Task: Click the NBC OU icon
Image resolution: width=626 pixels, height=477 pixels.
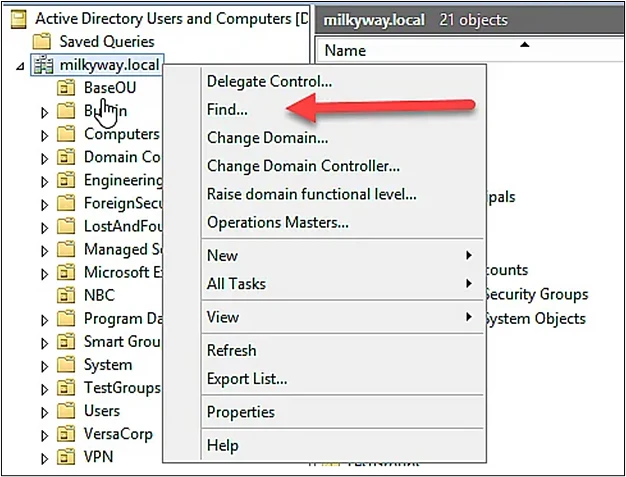Action: (x=66, y=295)
